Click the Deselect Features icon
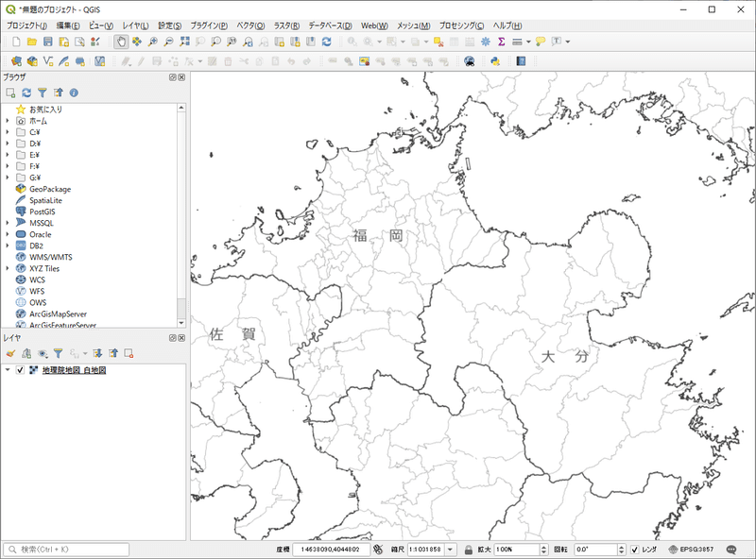Viewport: 756px width, 559px height. click(438, 42)
